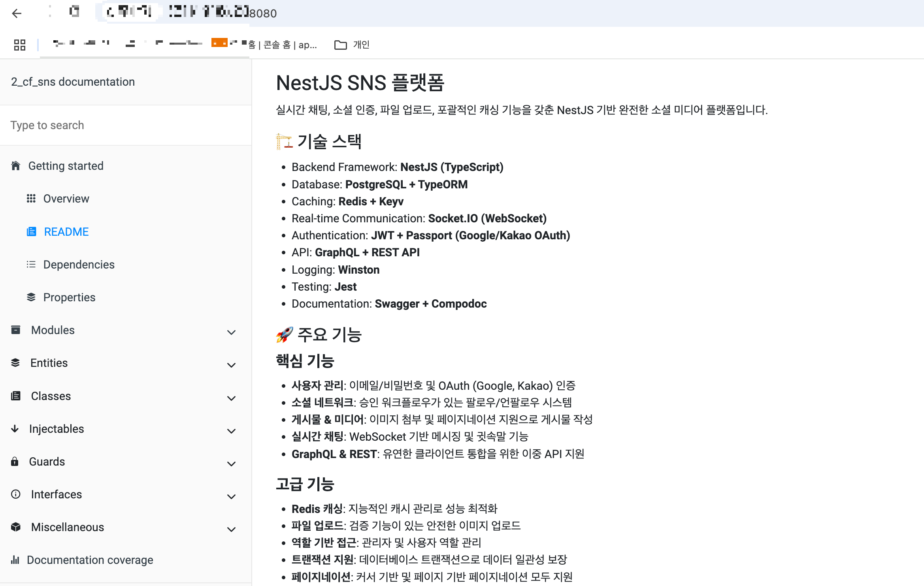Click the Guards lock icon
The height and width of the screenshot is (586, 924).
point(15,462)
